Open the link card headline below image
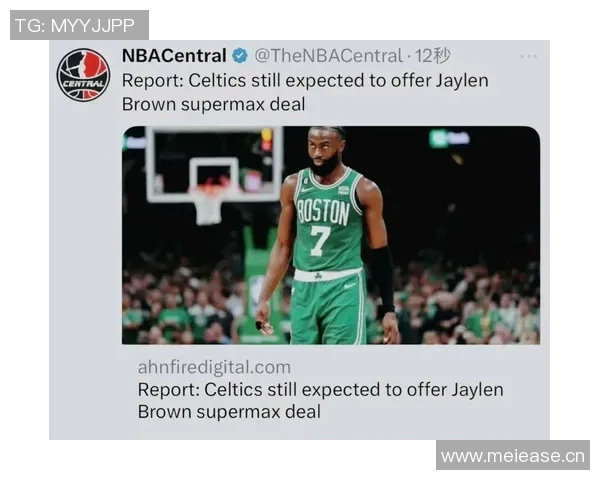This screenshot has width=600, height=480. (x=320, y=401)
